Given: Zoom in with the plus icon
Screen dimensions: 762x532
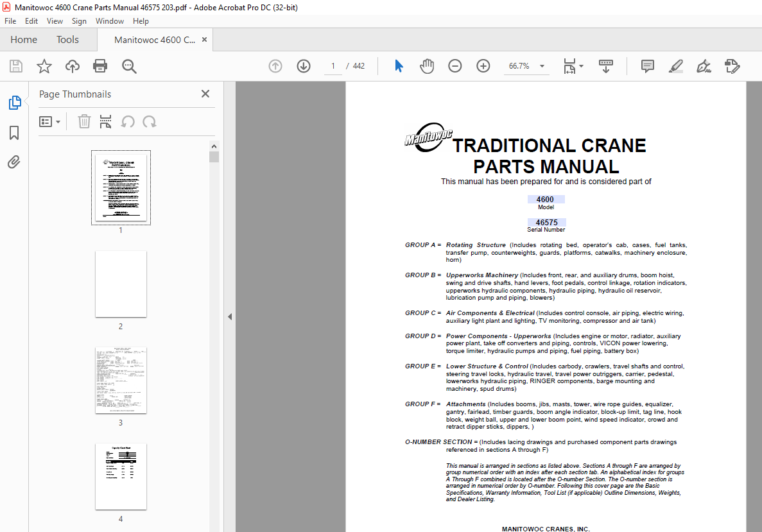Looking at the screenshot, I should pos(483,66).
